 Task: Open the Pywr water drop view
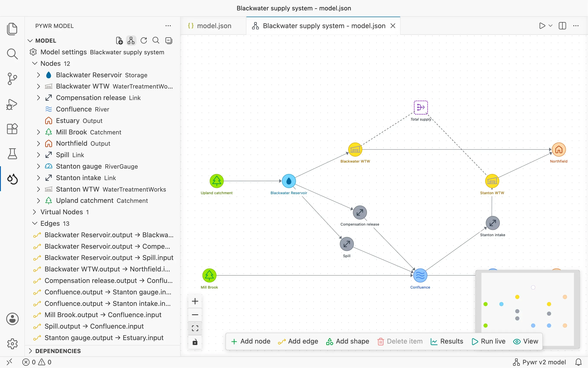[12, 179]
